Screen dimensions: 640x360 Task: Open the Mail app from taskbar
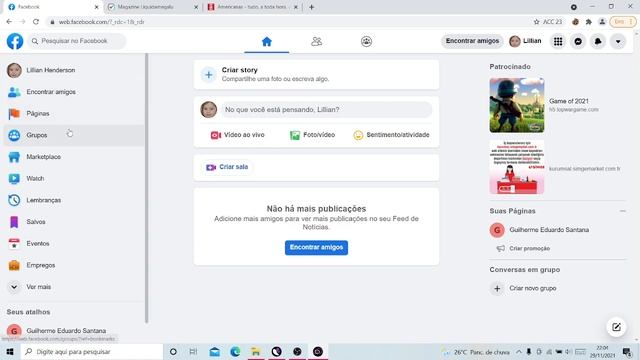tap(214, 351)
